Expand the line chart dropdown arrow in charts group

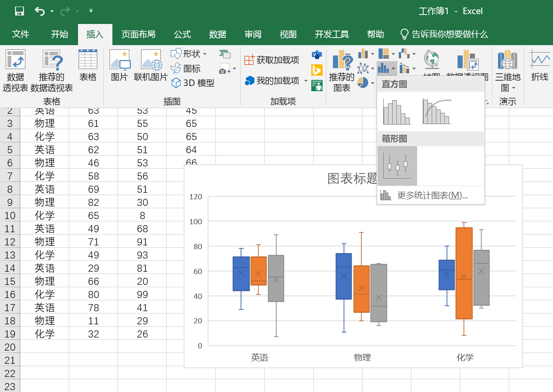pos(372,69)
